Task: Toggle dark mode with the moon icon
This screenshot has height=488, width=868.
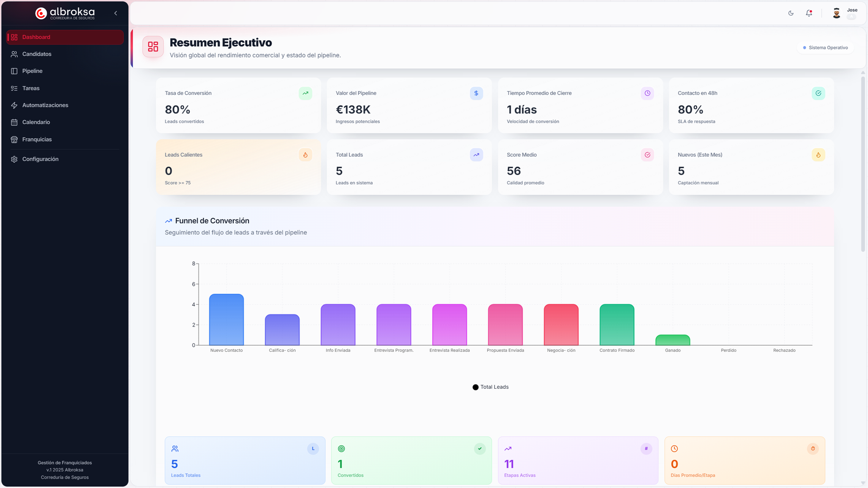Action: click(x=791, y=14)
